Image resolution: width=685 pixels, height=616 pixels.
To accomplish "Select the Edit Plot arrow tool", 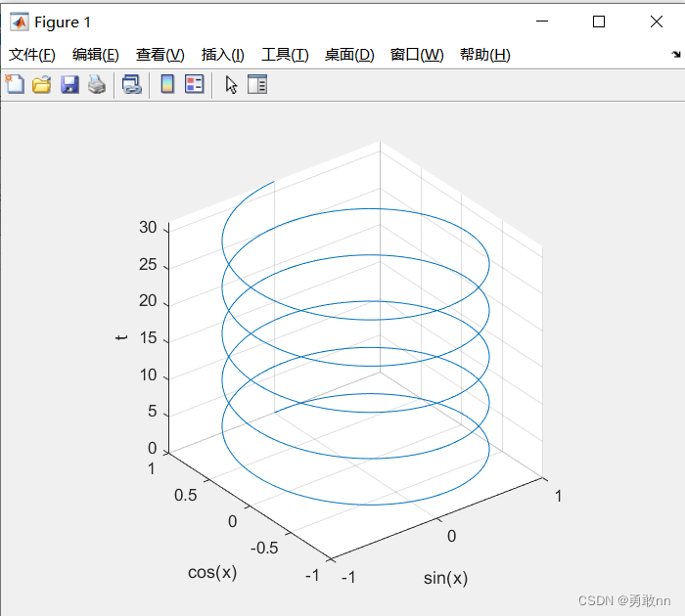I will pyautogui.click(x=231, y=85).
